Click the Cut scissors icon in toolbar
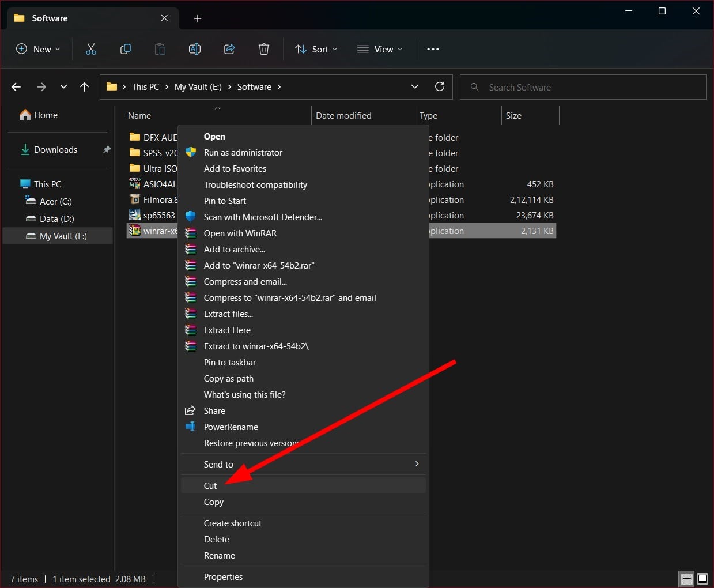Image resolution: width=714 pixels, height=588 pixels. pos(90,50)
